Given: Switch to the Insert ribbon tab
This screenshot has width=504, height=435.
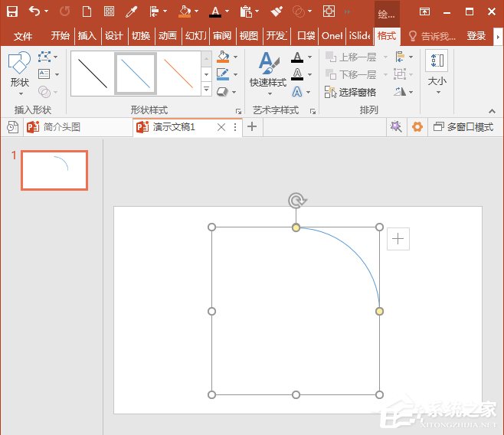Looking at the screenshot, I should [87, 36].
